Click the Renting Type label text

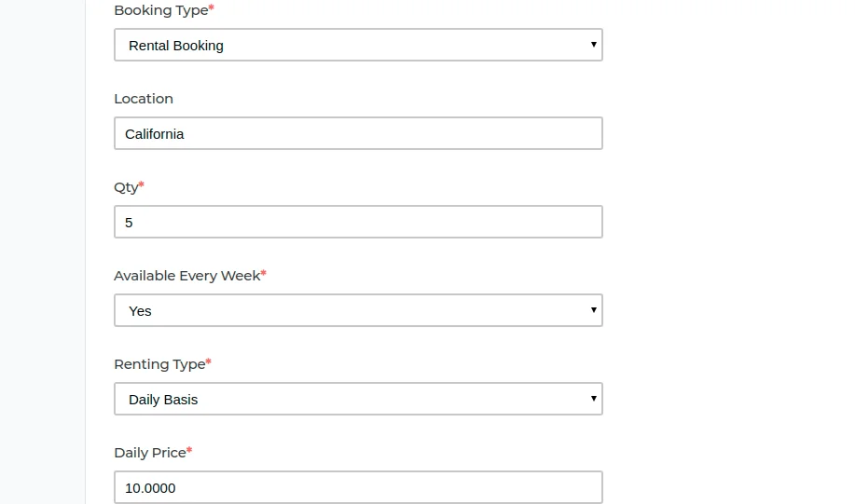(159, 364)
